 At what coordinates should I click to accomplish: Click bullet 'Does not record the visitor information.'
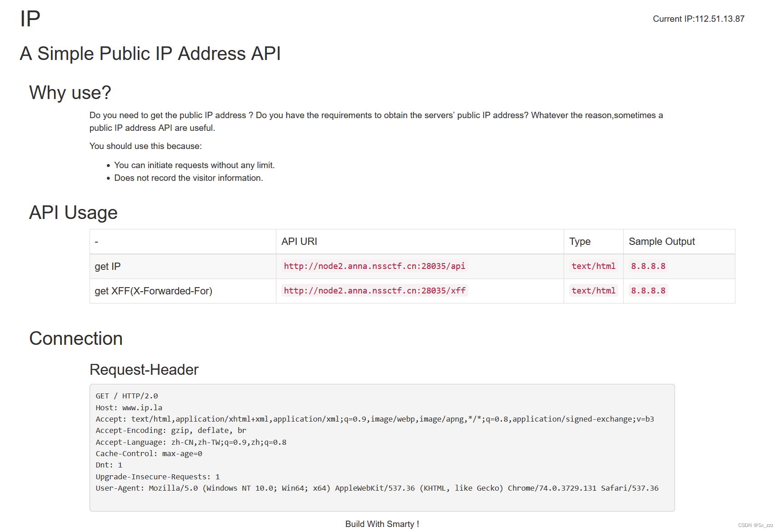[189, 178]
